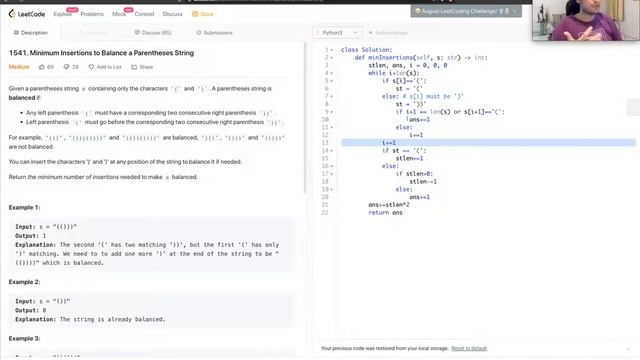The height and width of the screenshot is (360, 640).
Task: Open the Python3 language dropdown
Action: [x=338, y=33]
